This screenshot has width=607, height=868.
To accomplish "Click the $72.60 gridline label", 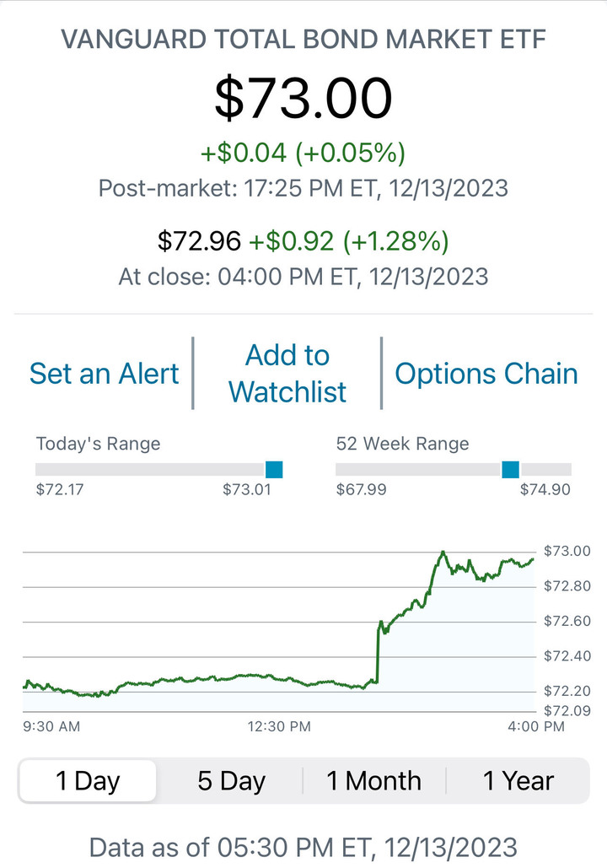I will (567, 621).
